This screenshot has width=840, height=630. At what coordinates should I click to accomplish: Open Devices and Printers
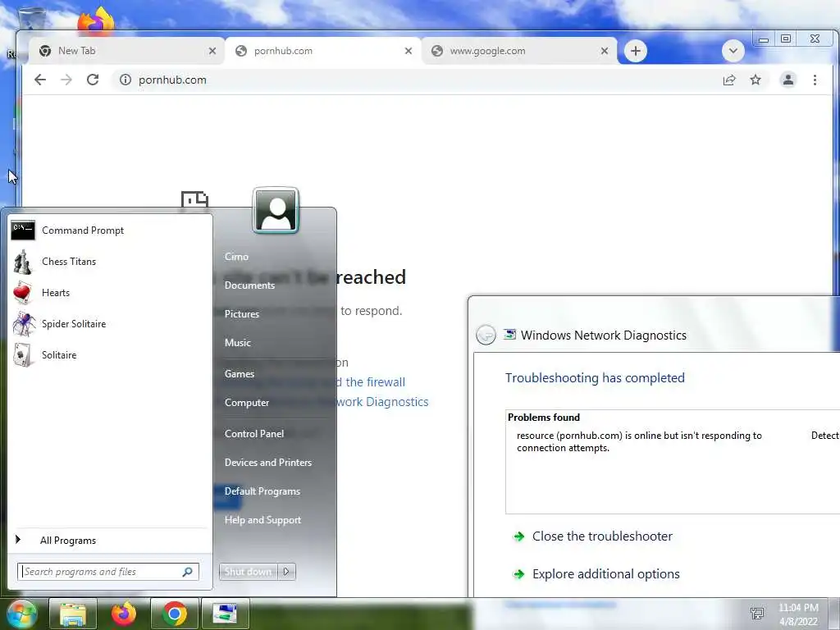[268, 463]
